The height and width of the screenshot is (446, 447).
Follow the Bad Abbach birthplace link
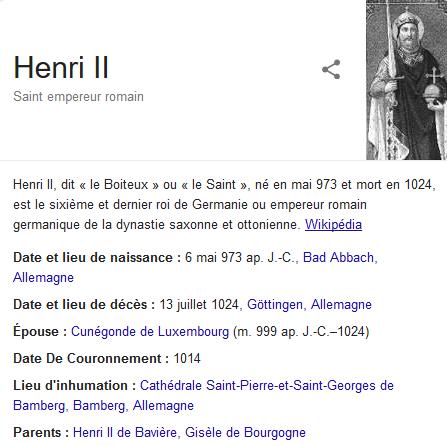pyautogui.click(x=338, y=258)
